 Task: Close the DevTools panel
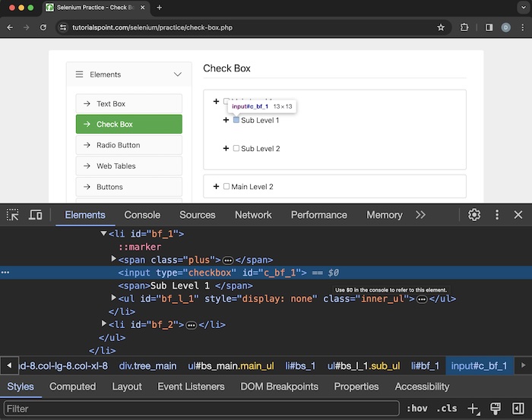(x=518, y=215)
